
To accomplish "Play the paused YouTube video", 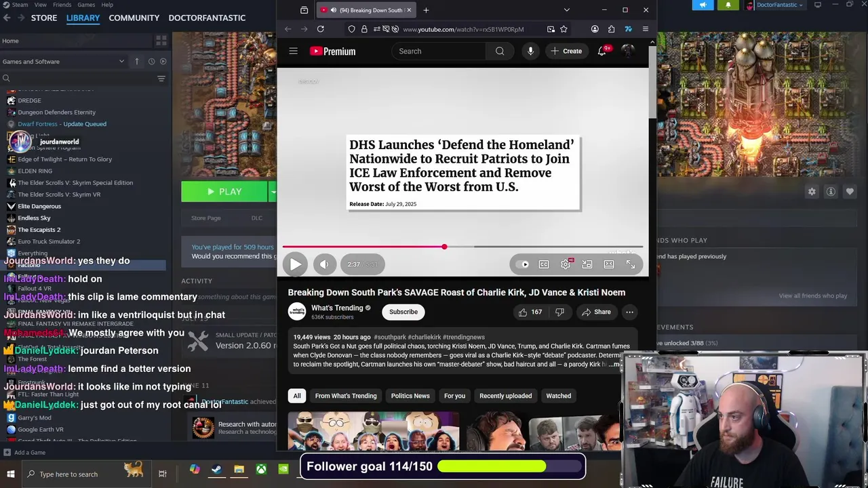I will coord(296,264).
